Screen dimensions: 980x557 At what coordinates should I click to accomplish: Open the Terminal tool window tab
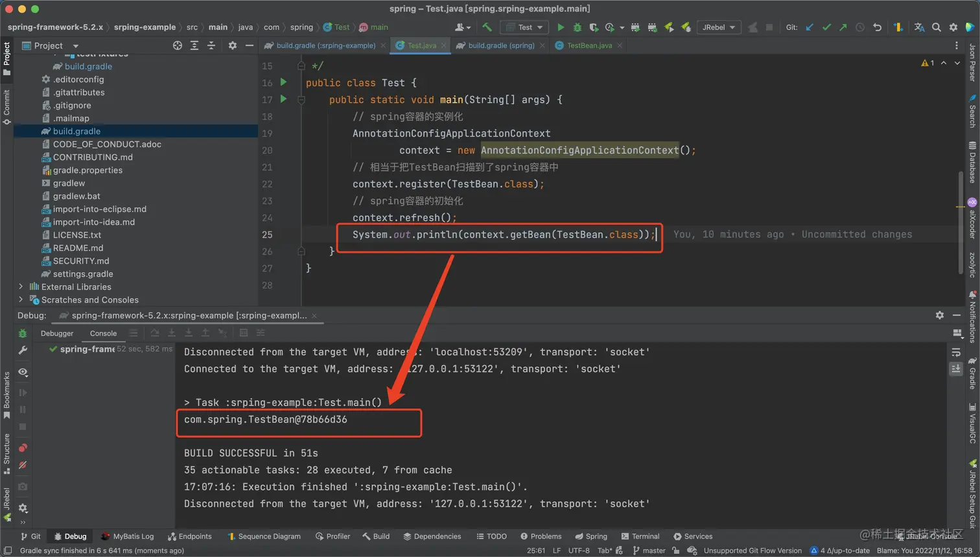[640, 536]
